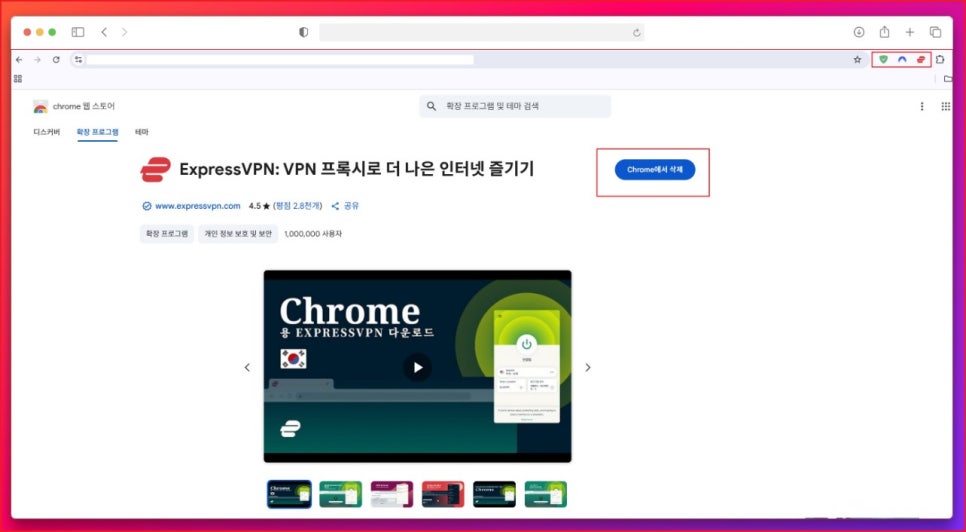The width and height of the screenshot is (966, 532).
Task: Select the fourth red preview thumbnail
Action: point(443,494)
